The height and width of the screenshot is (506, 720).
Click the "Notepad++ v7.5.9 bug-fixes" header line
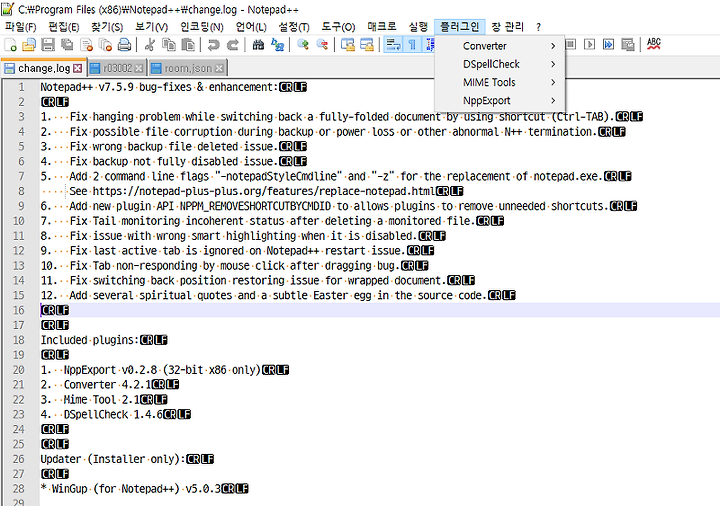(x=159, y=87)
